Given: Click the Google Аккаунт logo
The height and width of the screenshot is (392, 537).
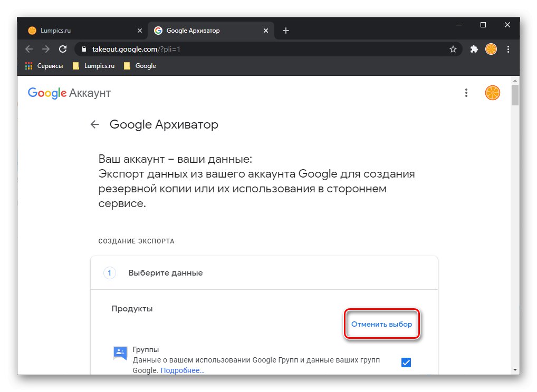Looking at the screenshot, I should pos(69,93).
